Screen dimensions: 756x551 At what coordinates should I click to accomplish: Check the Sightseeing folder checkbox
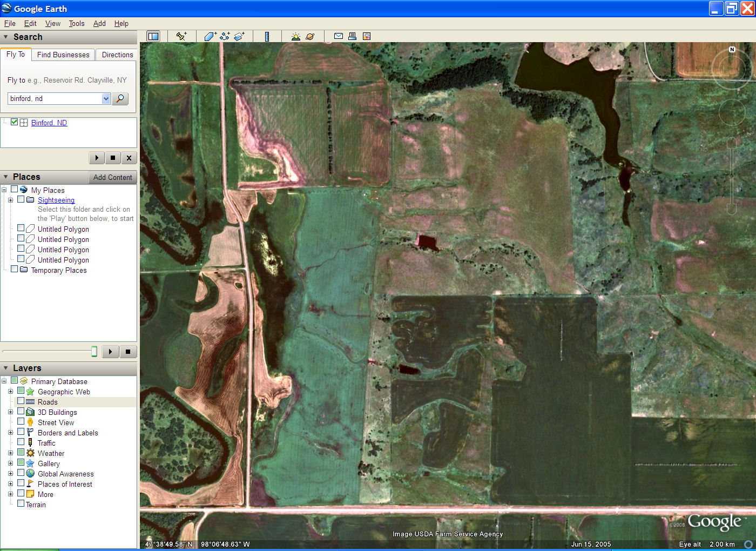21,199
